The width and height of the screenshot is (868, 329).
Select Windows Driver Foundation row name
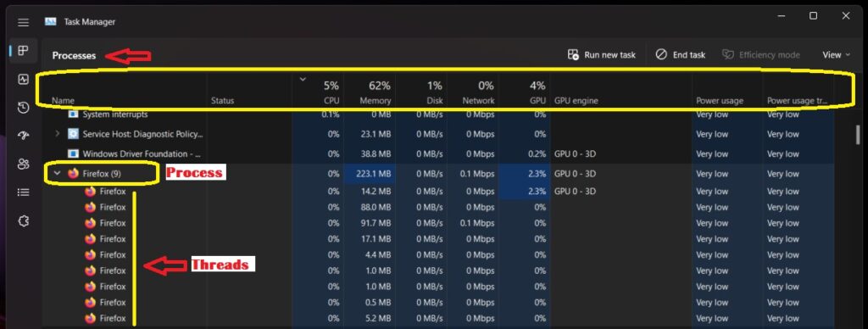click(x=142, y=153)
